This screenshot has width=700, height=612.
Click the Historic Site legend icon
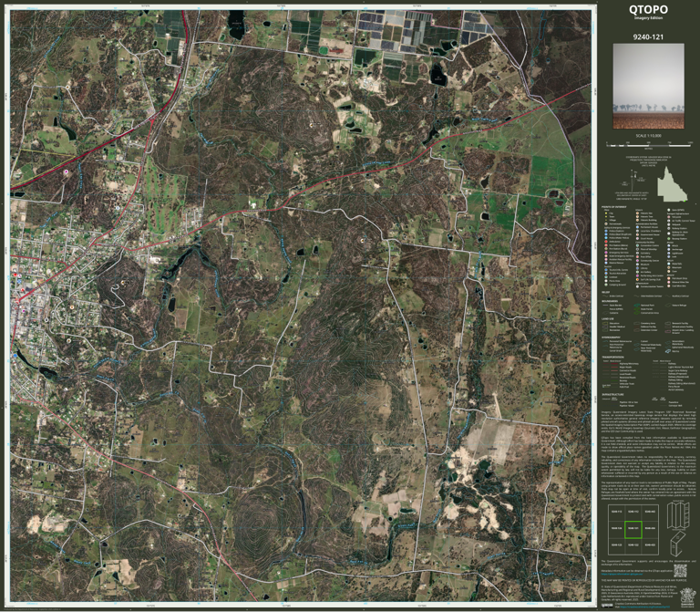637,213
